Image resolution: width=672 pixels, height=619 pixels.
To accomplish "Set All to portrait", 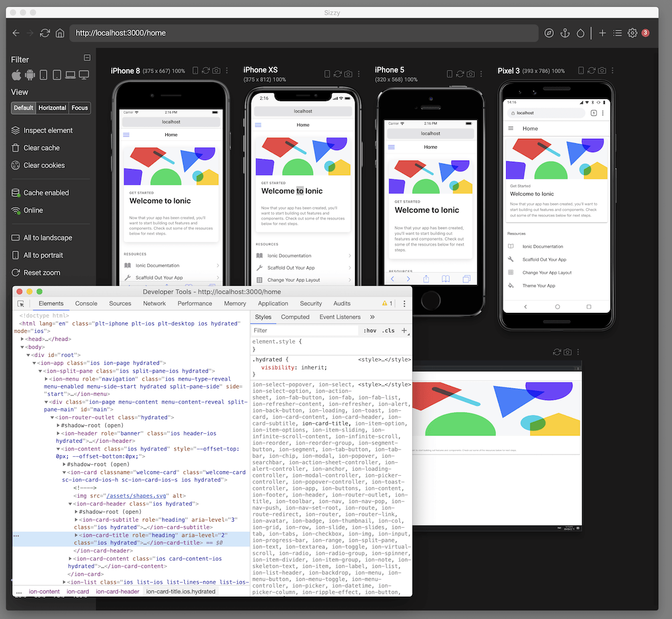I will pos(38,255).
